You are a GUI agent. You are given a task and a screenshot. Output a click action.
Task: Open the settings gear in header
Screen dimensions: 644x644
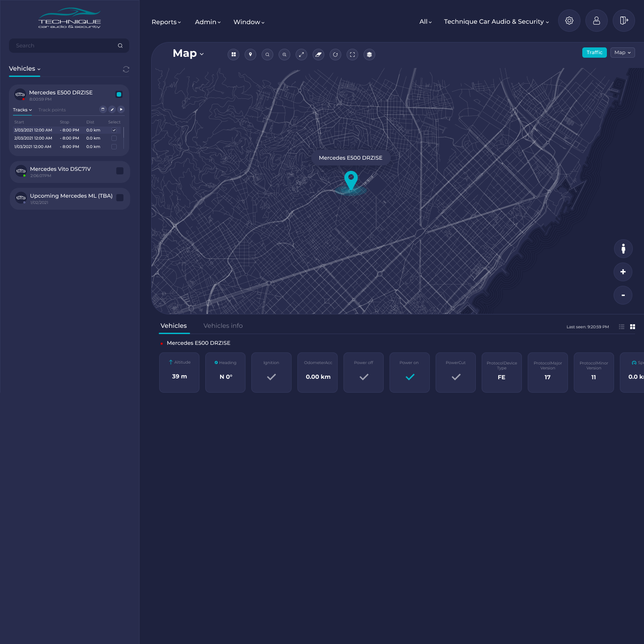(x=569, y=21)
